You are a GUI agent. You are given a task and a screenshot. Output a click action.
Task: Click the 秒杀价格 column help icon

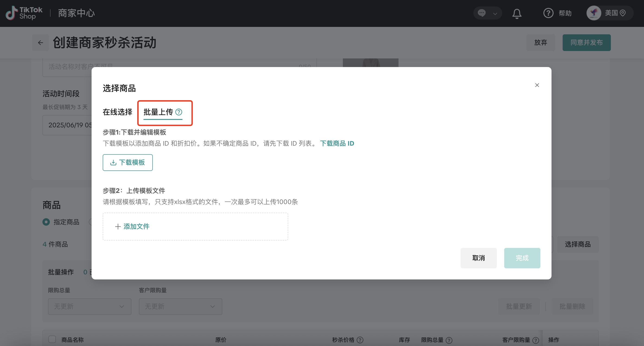tap(360, 340)
